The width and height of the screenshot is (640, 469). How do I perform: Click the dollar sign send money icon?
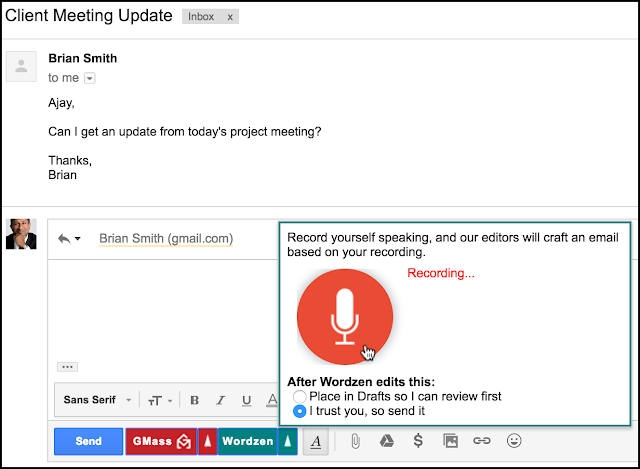click(x=418, y=441)
